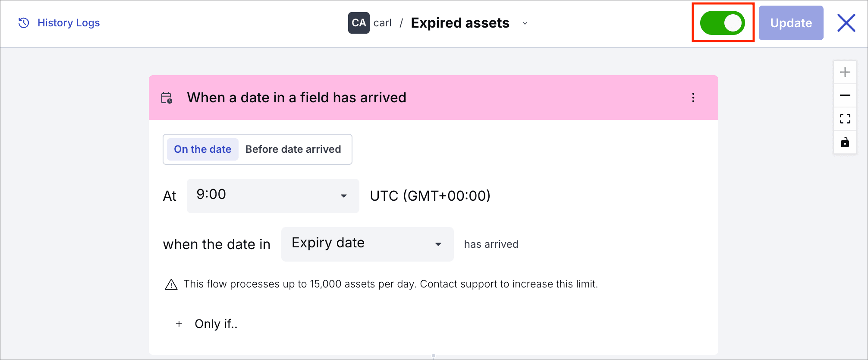The height and width of the screenshot is (360, 868).
Task: Open the Expiry date field dropdown
Action: 368,244
